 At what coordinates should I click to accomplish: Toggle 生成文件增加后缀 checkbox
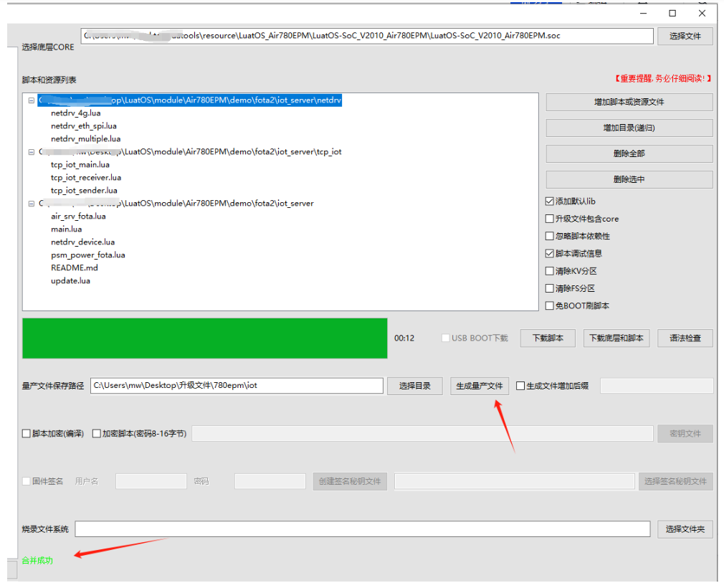point(520,386)
